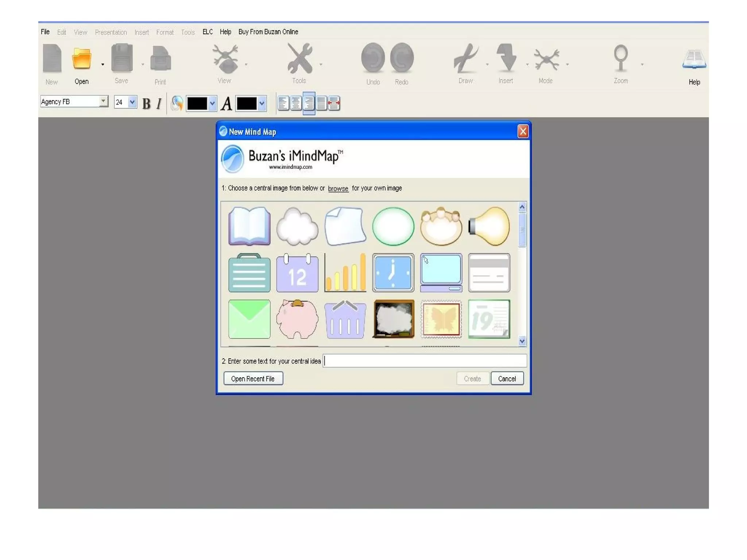
Task: Click the browse link for own image
Action: tap(338, 188)
